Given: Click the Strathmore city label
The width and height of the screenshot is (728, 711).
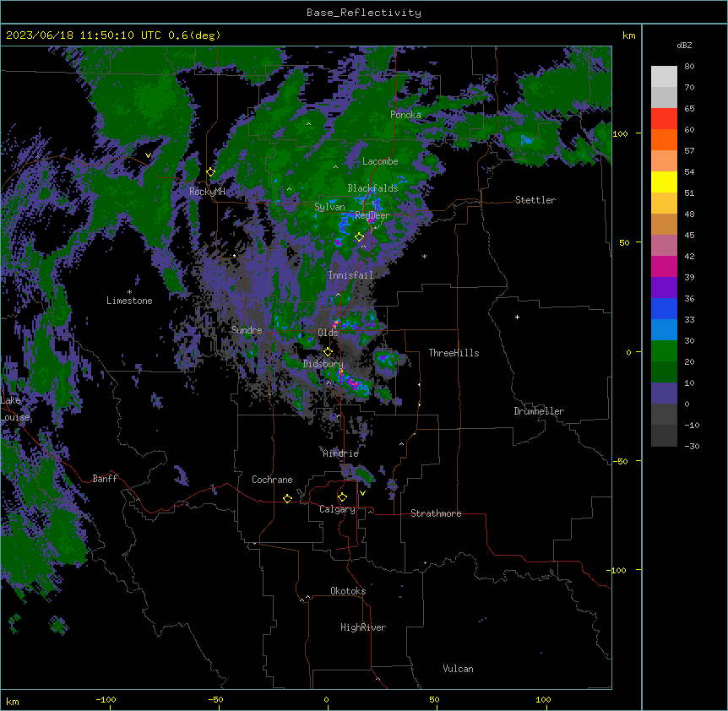Looking at the screenshot, I should [436, 513].
